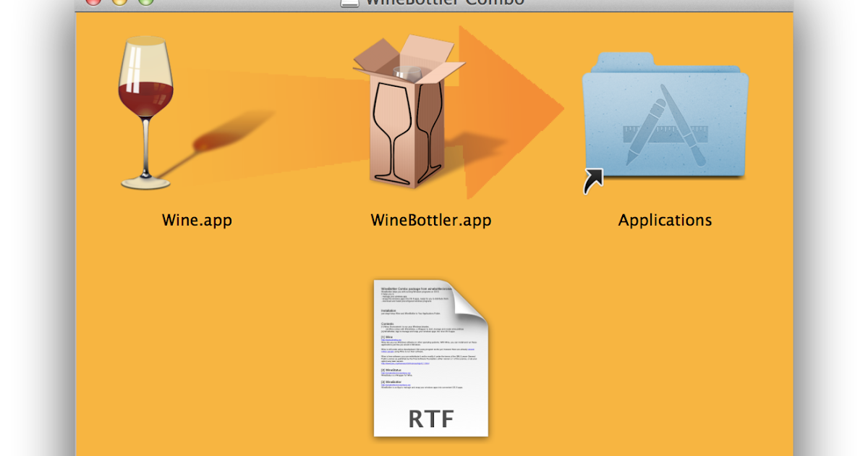The image size is (868, 456).
Task: Click the 'WineBottler.app' file name label
Action: pos(431,220)
